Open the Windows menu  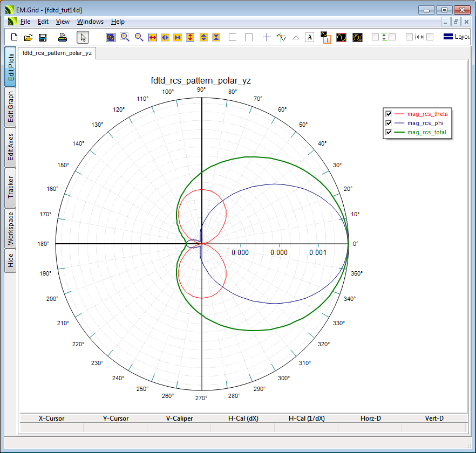point(90,22)
